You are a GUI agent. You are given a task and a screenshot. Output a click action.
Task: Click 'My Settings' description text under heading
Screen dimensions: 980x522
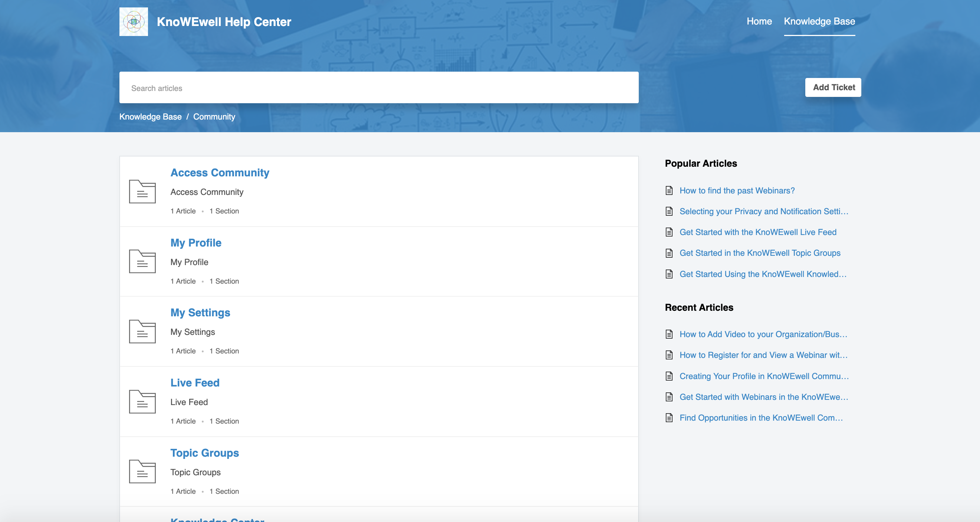coord(193,332)
